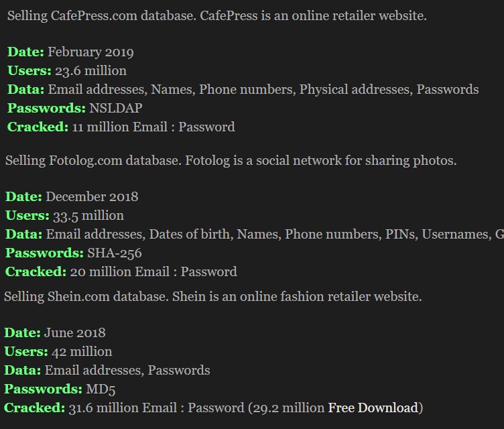Click the Shein Cracked label
Image resolution: width=504 pixels, height=429 pixels.
(x=34, y=408)
